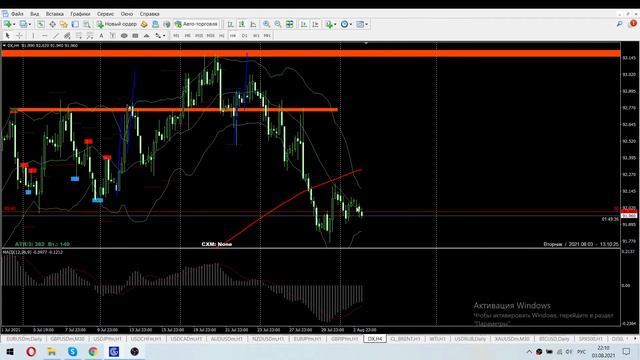Open the Справка menu

149,14
